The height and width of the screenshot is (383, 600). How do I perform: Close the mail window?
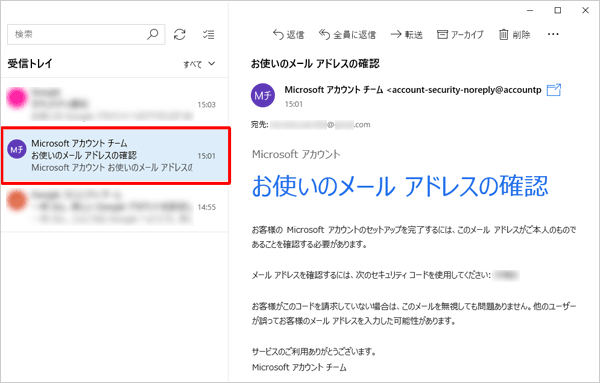[x=585, y=11]
